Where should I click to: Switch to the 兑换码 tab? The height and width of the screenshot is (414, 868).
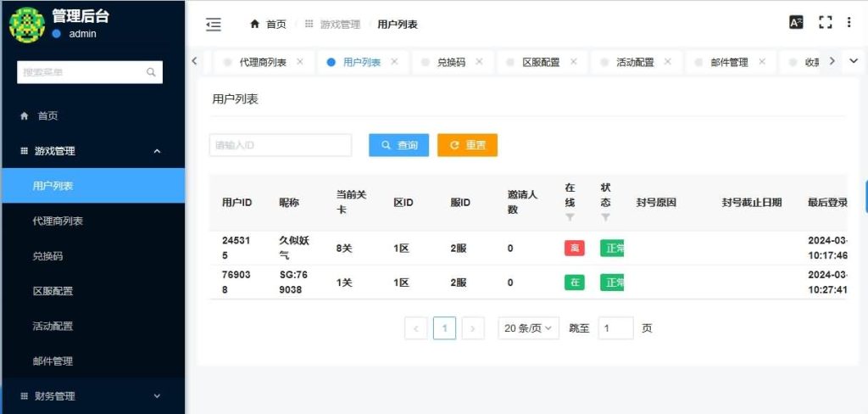(x=451, y=62)
